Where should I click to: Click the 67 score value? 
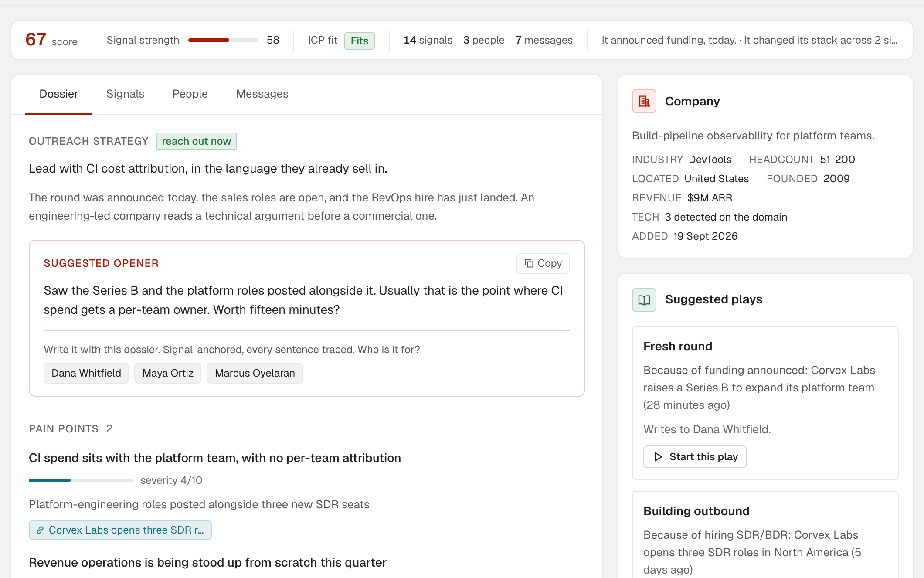click(x=36, y=40)
